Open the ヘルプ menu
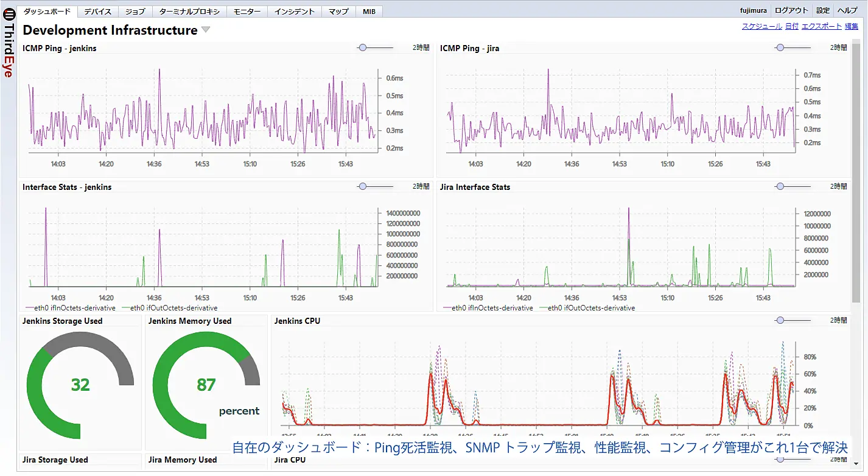 pyautogui.click(x=847, y=10)
